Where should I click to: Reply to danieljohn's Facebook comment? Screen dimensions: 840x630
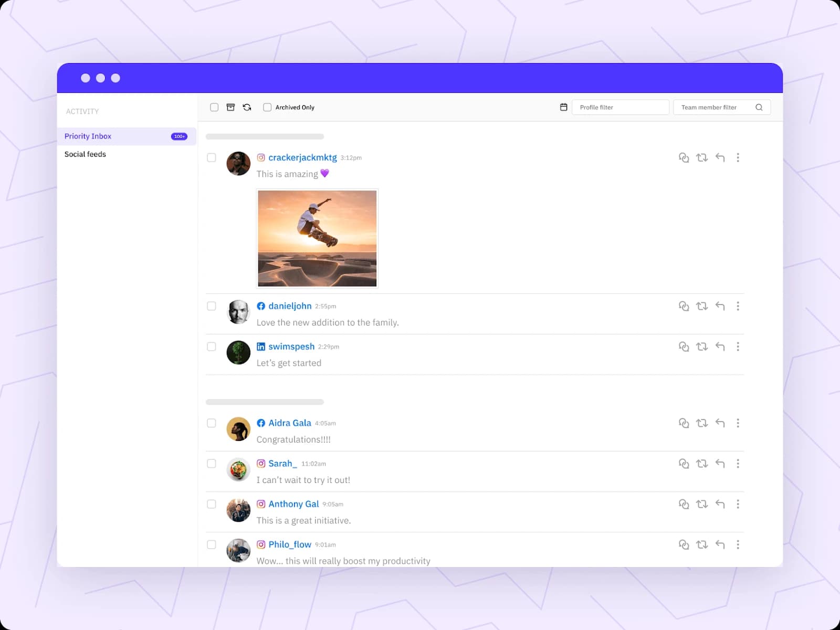pos(720,306)
